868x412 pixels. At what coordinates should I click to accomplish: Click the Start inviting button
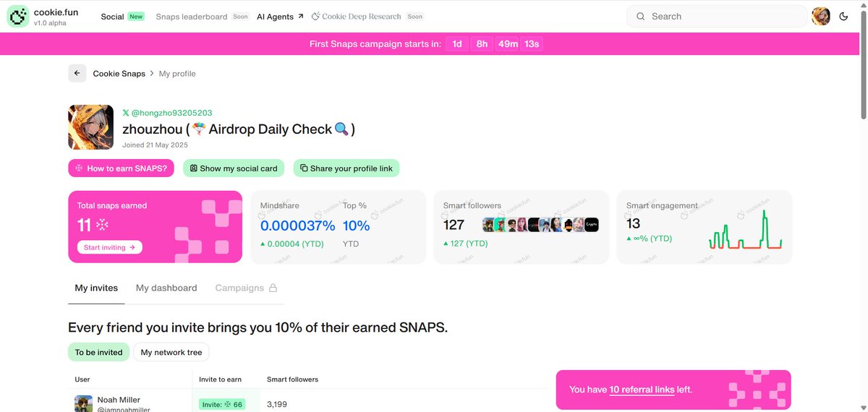coord(110,247)
